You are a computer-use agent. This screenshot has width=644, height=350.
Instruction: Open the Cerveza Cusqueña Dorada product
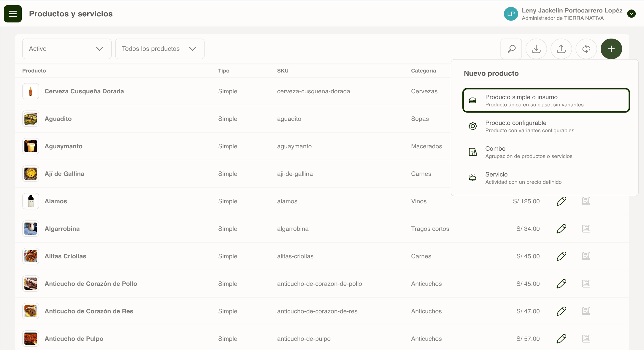point(84,91)
